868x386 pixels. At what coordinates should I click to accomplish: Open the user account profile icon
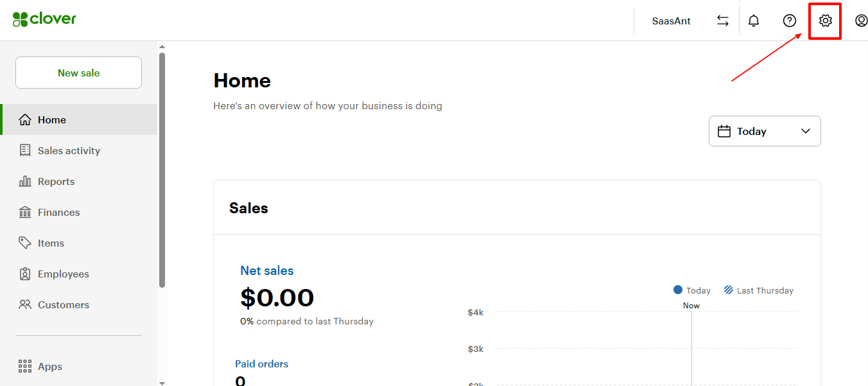pyautogui.click(x=861, y=21)
